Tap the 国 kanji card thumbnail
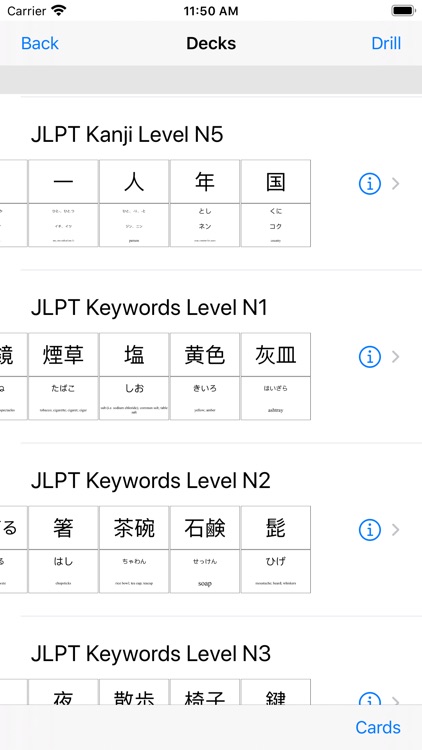Viewport: 422px width, 750px height. pos(276,203)
